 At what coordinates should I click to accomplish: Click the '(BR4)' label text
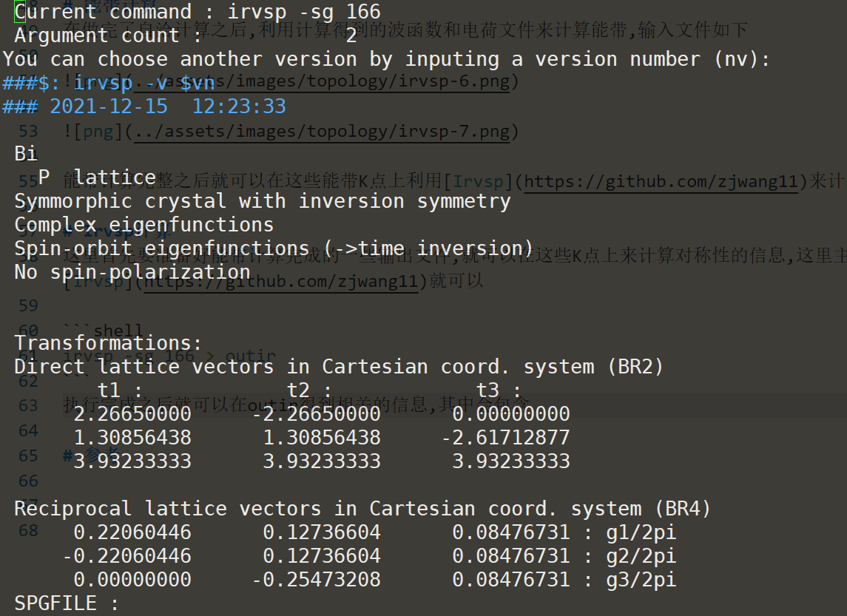coord(683,509)
